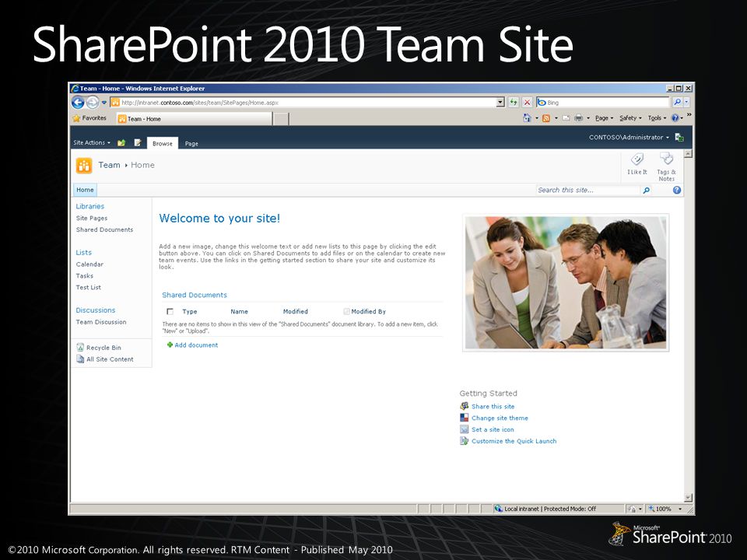Screen dimensions: 747x560
Task: Click the IE Back arrow button
Action: pyautogui.click(x=78, y=102)
